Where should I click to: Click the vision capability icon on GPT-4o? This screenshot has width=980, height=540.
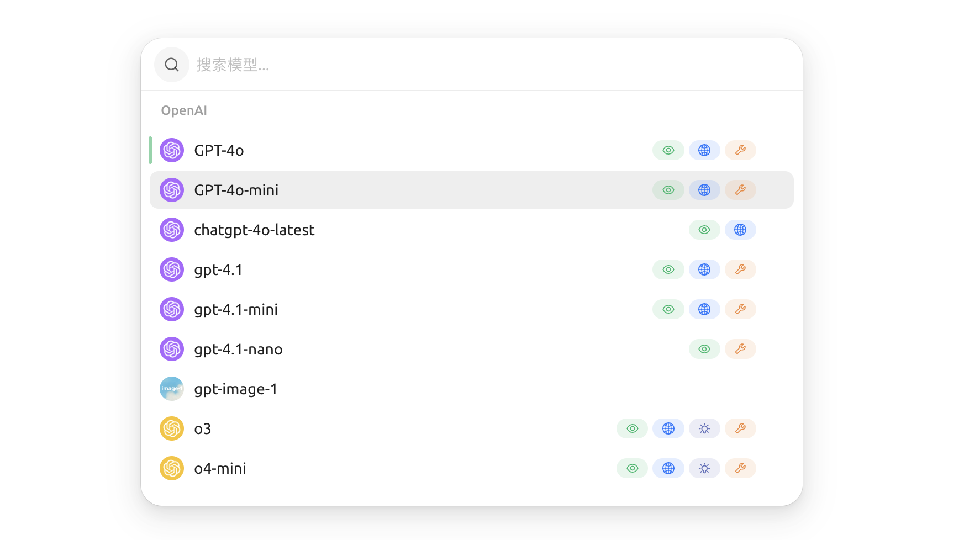click(668, 150)
